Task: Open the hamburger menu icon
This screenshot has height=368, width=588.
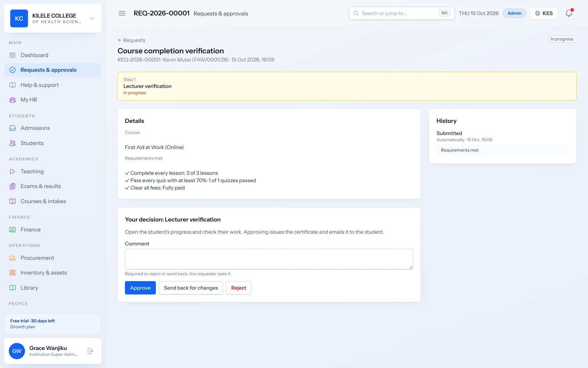Action: pos(122,13)
